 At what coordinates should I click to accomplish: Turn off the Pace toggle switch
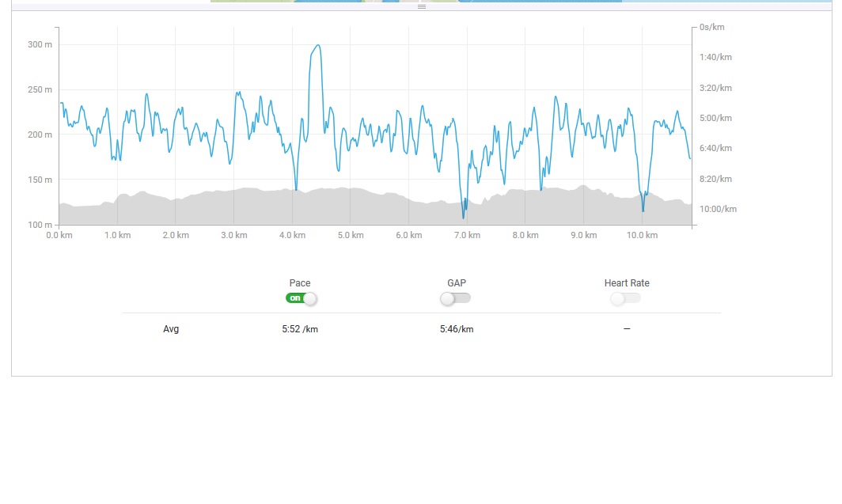click(x=302, y=298)
